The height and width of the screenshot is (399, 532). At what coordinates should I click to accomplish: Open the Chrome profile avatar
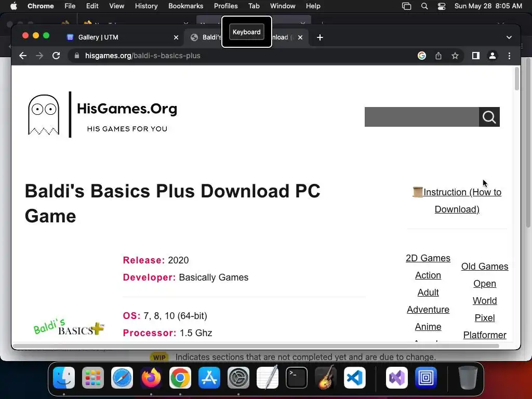[493, 56]
